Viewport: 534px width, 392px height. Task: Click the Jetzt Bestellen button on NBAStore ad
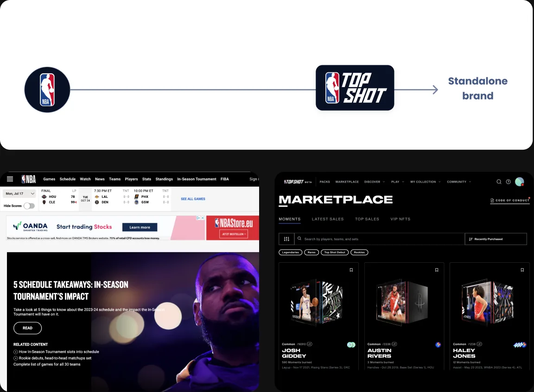234,234
